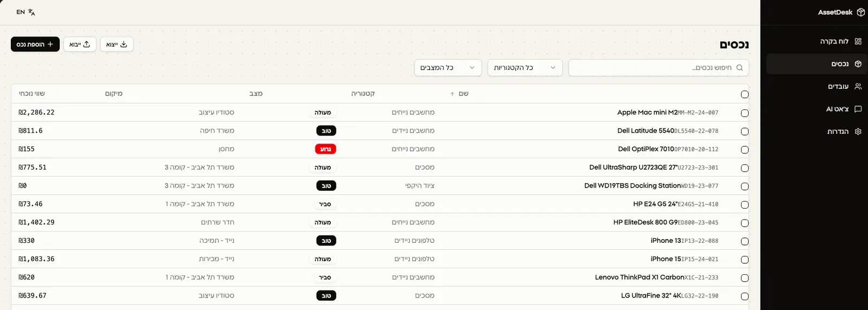Image resolution: width=868 pixels, height=310 pixels.
Task: Click asset name Dell Latitude 5540
Action: pyautogui.click(x=646, y=131)
